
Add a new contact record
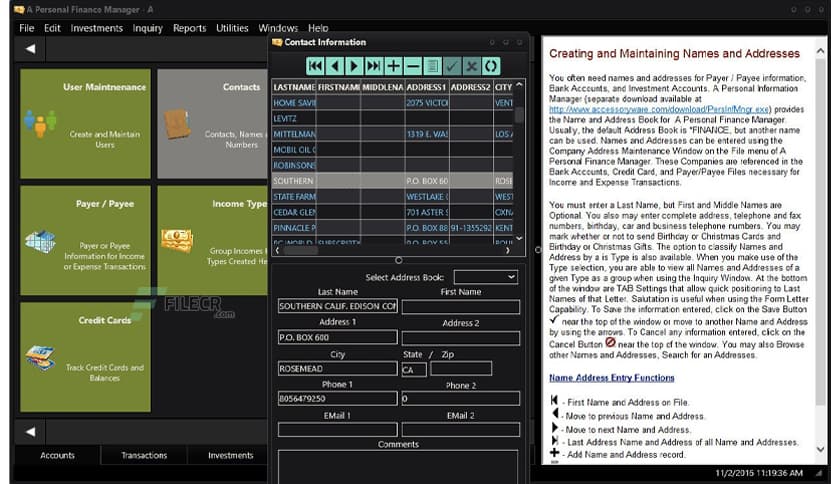point(393,66)
